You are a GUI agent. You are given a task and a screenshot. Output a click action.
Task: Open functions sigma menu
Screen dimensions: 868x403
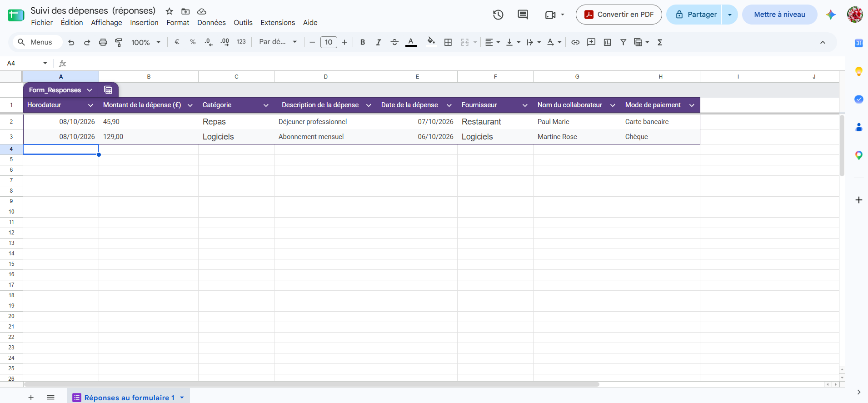coord(660,42)
